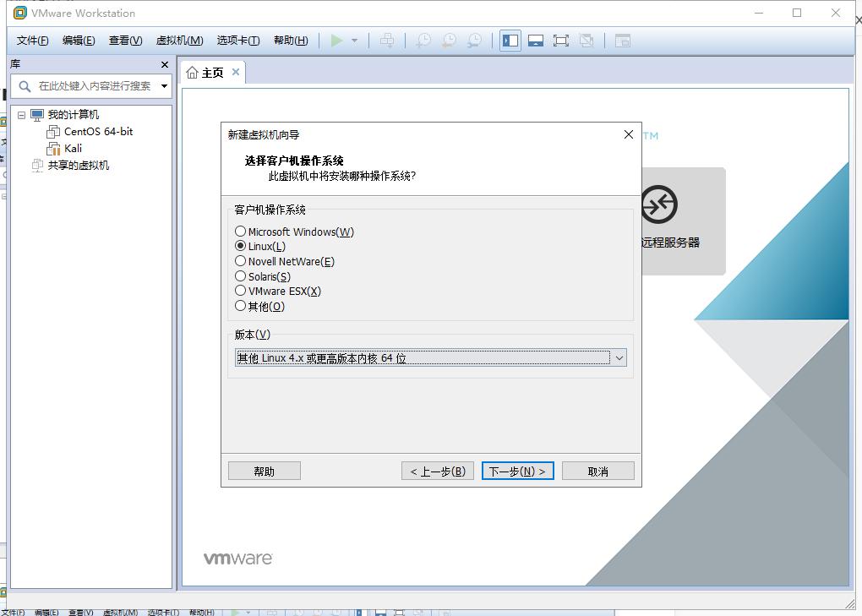Open the 文件(F) menu
Viewport: 862px width, 616px height.
[x=32, y=41]
